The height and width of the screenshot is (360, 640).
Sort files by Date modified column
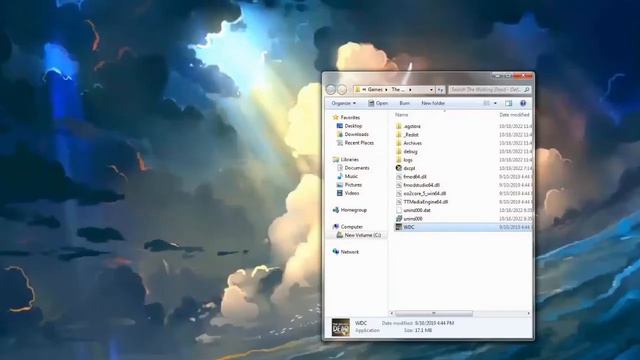tap(514, 115)
